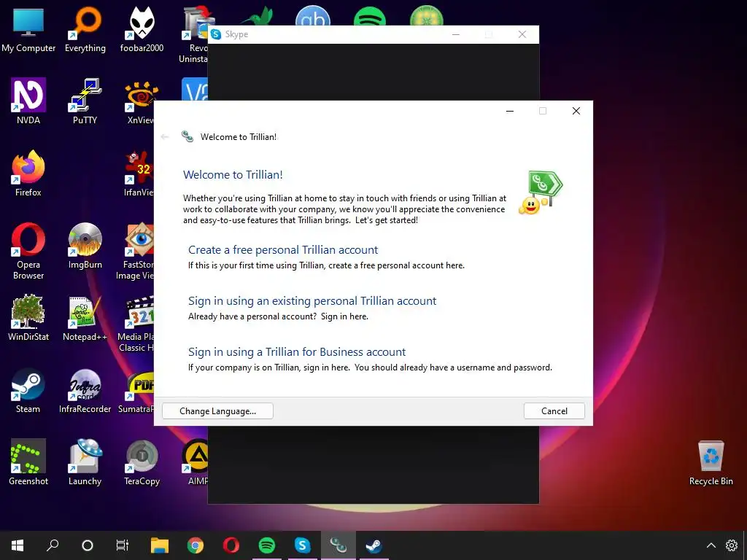Select the ImgBurn desktop icon
Screen dimensions: 747x560
click(x=85, y=246)
